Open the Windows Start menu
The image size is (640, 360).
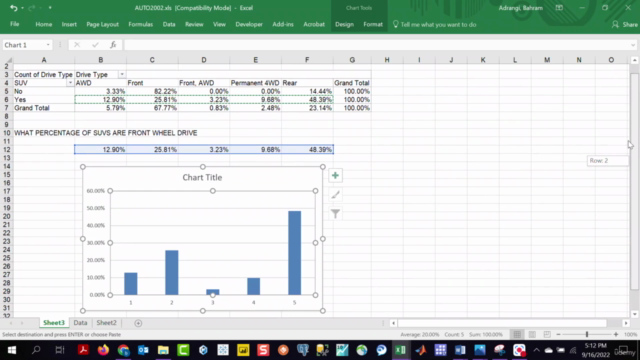pos(11,350)
